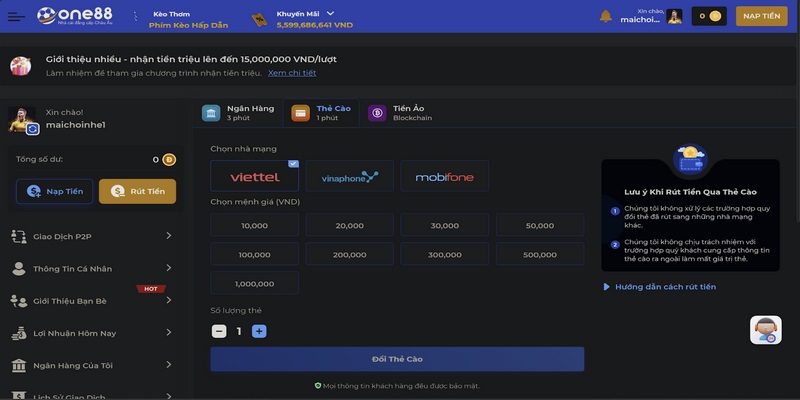Choose the 1,000,000 denomination
800x400 pixels.
pos(255,283)
